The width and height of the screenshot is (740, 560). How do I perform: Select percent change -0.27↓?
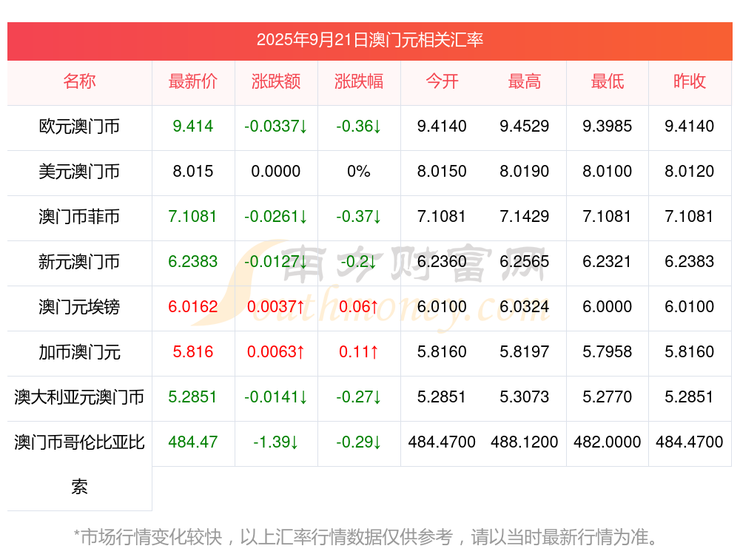click(359, 397)
